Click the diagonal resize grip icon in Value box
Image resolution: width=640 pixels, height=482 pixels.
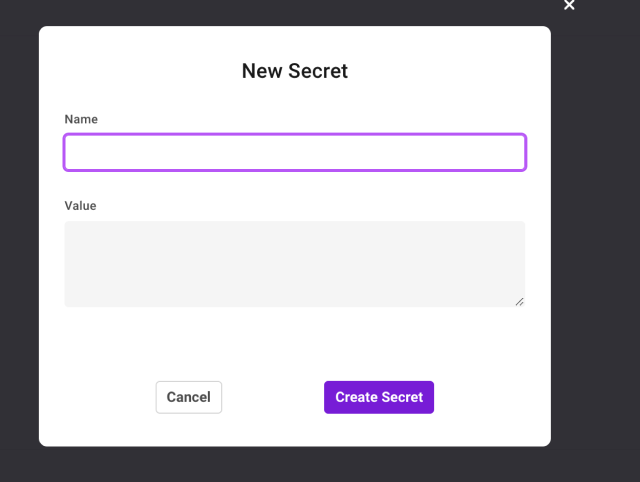click(519, 302)
